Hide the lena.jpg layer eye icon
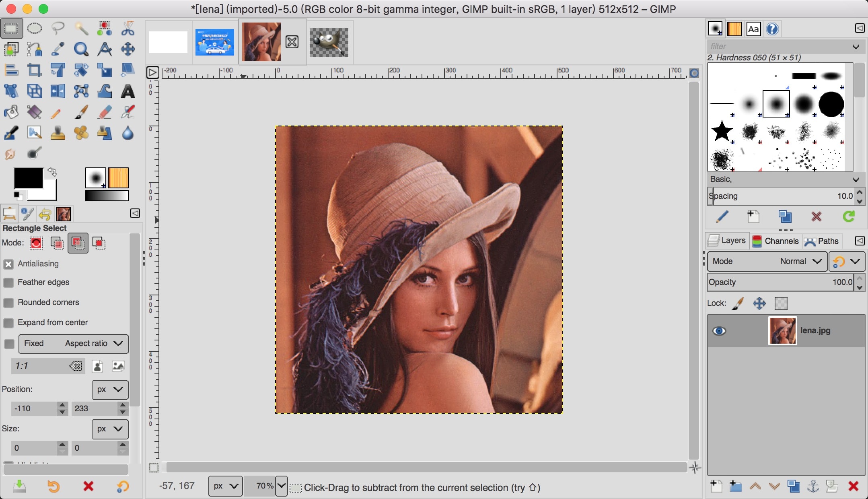This screenshot has height=499, width=868. pyautogui.click(x=719, y=331)
